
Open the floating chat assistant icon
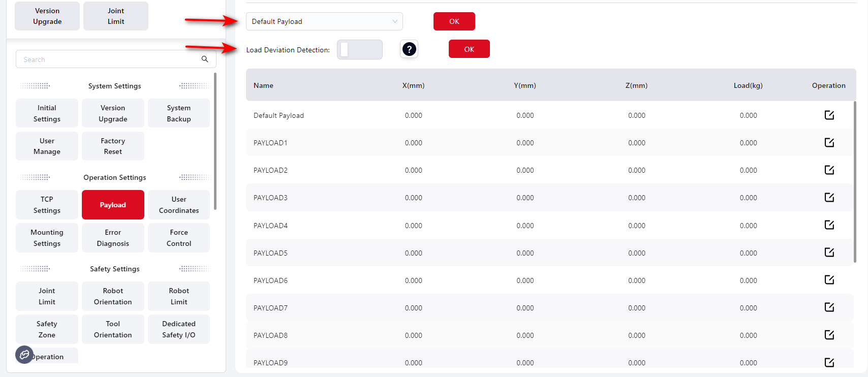[x=24, y=355]
